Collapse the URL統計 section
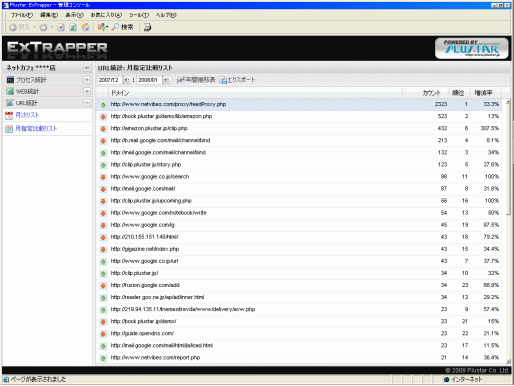The height and width of the screenshot is (386, 514). tap(87, 103)
